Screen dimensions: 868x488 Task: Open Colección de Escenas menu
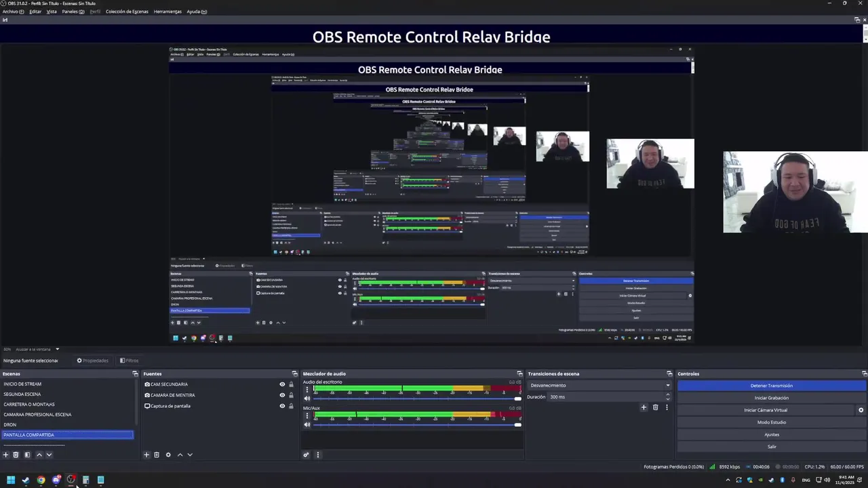(127, 12)
